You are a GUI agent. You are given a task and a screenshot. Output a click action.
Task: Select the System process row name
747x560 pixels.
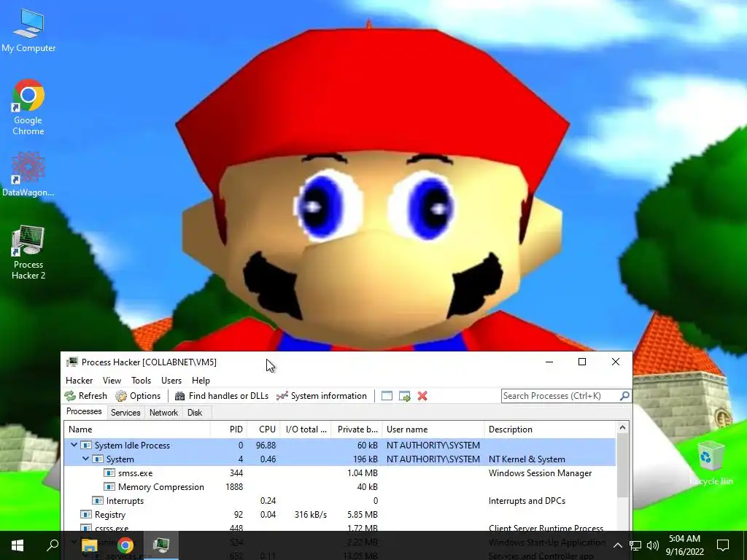click(x=120, y=459)
